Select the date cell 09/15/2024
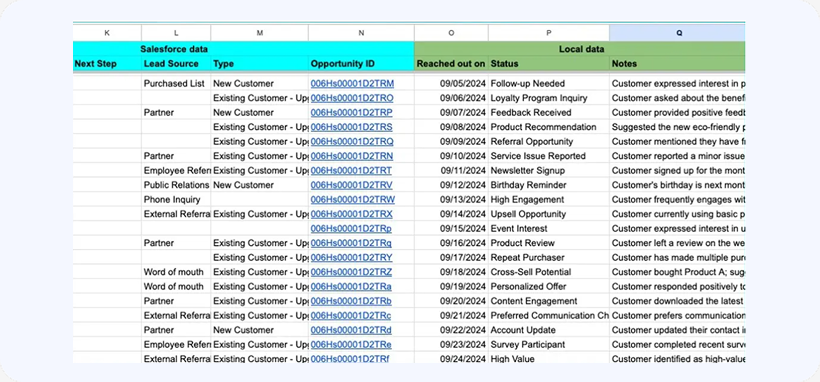 tap(451, 228)
